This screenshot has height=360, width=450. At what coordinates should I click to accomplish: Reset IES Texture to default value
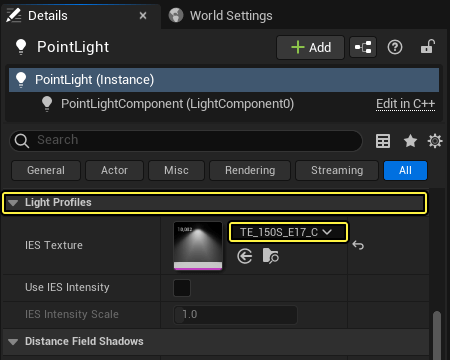coord(358,245)
